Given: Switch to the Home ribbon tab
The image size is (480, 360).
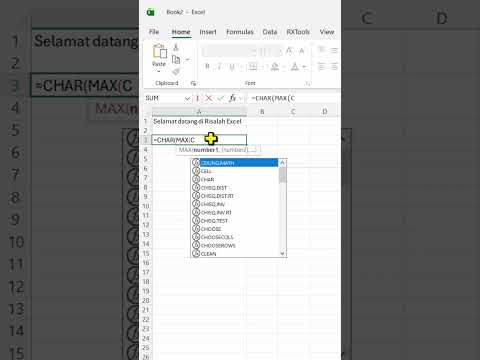Looking at the screenshot, I should tap(181, 32).
